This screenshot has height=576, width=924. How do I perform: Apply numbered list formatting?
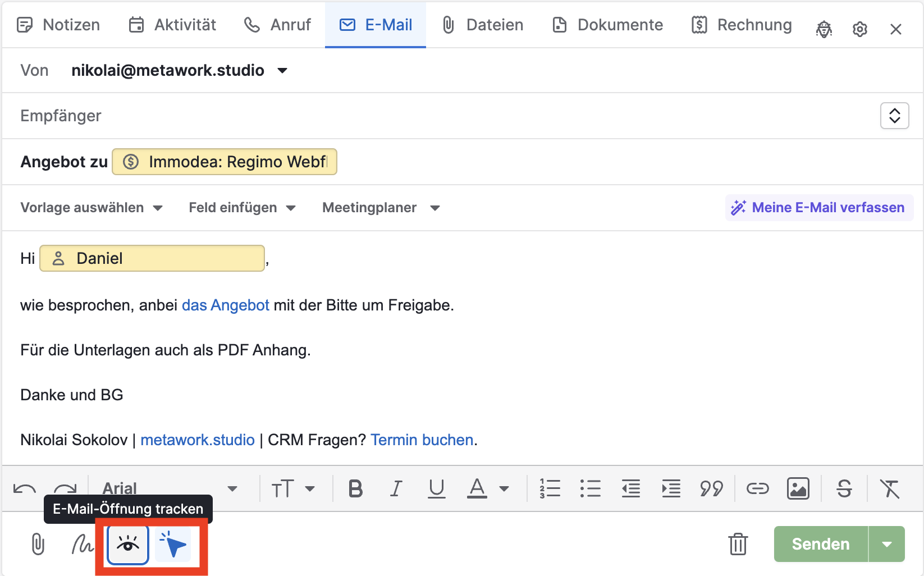(x=550, y=488)
